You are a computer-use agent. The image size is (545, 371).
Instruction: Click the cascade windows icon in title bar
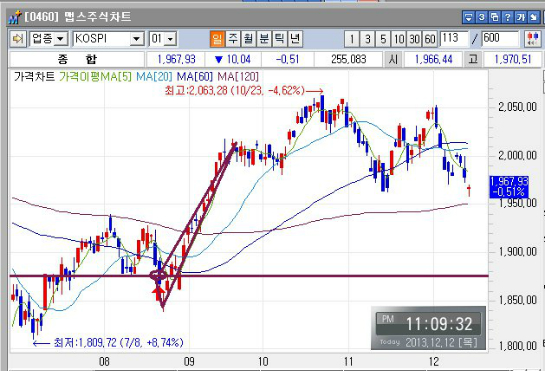495,17
